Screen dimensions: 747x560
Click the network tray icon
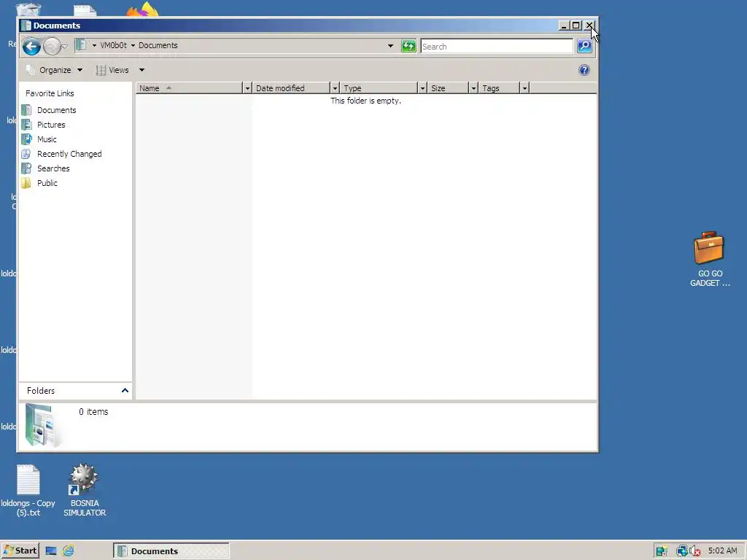[x=682, y=551]
